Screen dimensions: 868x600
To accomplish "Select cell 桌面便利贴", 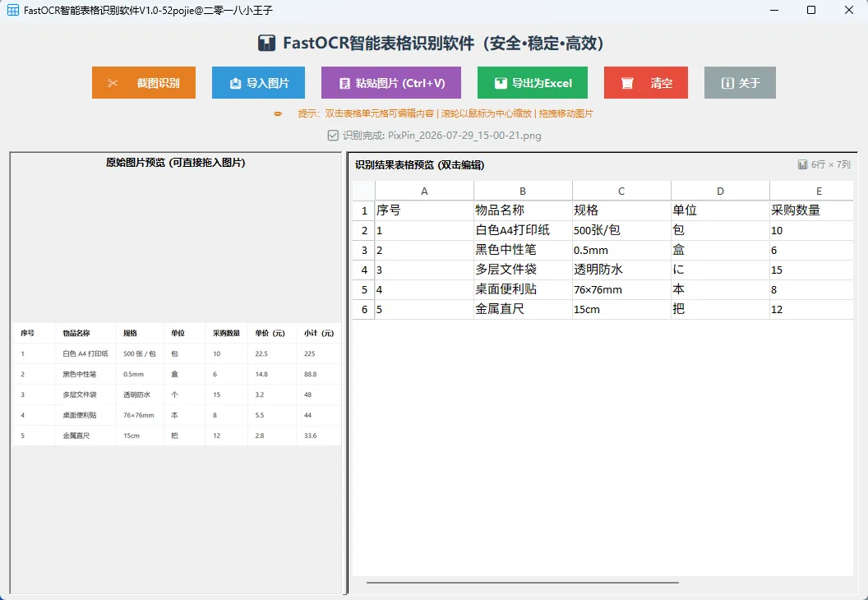I will click(523, 289).
